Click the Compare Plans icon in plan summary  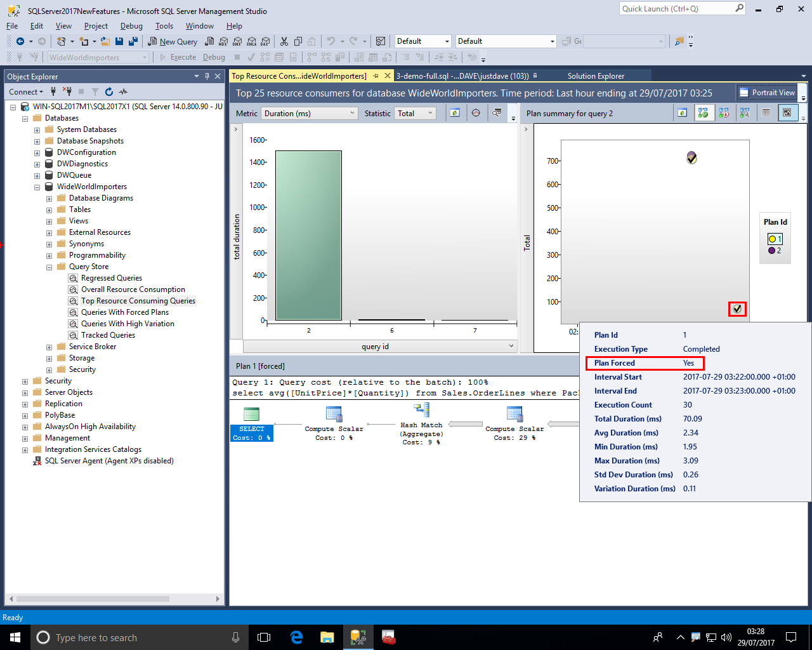click(745, 113)
